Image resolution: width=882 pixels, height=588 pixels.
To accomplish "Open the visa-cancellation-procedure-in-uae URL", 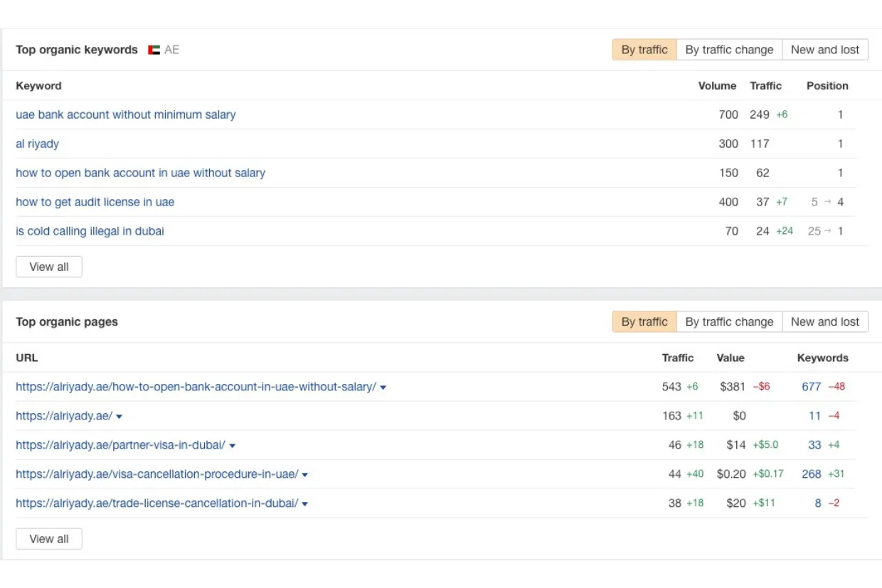I will [x=157, y=474].
